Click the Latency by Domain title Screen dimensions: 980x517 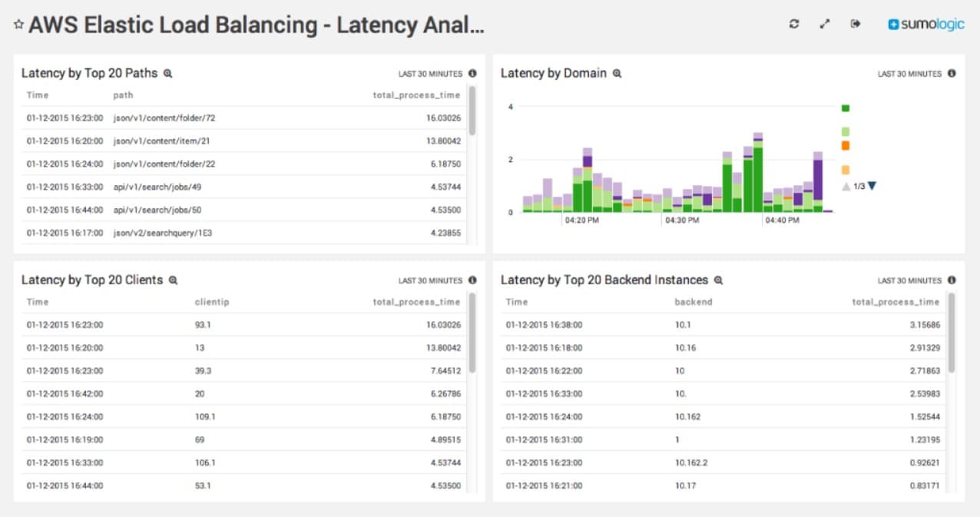(x=554, y=74)
